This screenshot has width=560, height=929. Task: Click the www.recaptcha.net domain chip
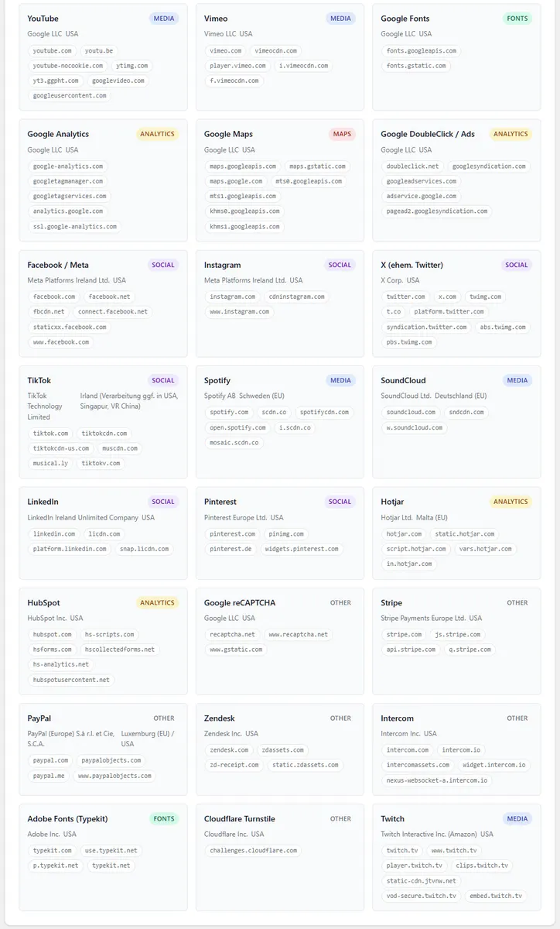[298, 635]
